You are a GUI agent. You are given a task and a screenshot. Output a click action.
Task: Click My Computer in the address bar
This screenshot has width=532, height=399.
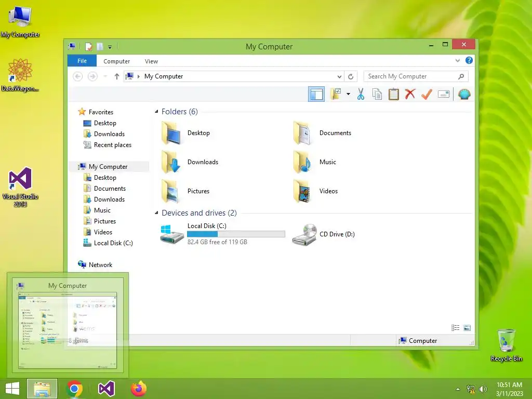164,76
